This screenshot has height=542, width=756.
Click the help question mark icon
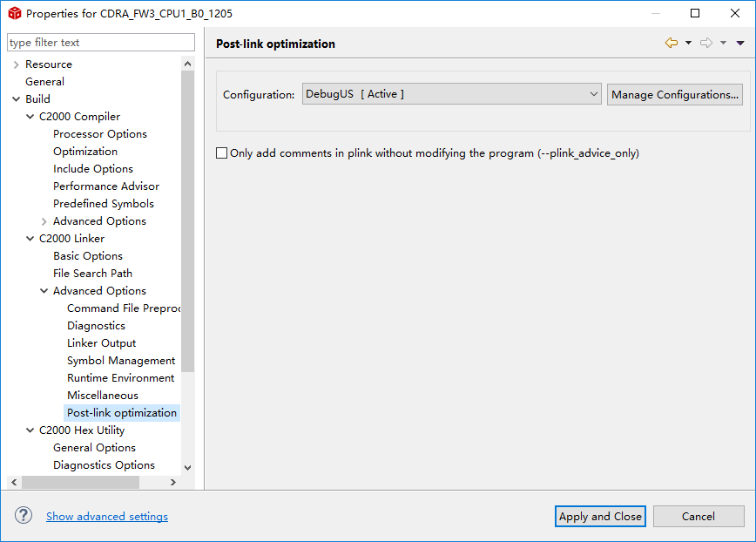click(24, 516)
